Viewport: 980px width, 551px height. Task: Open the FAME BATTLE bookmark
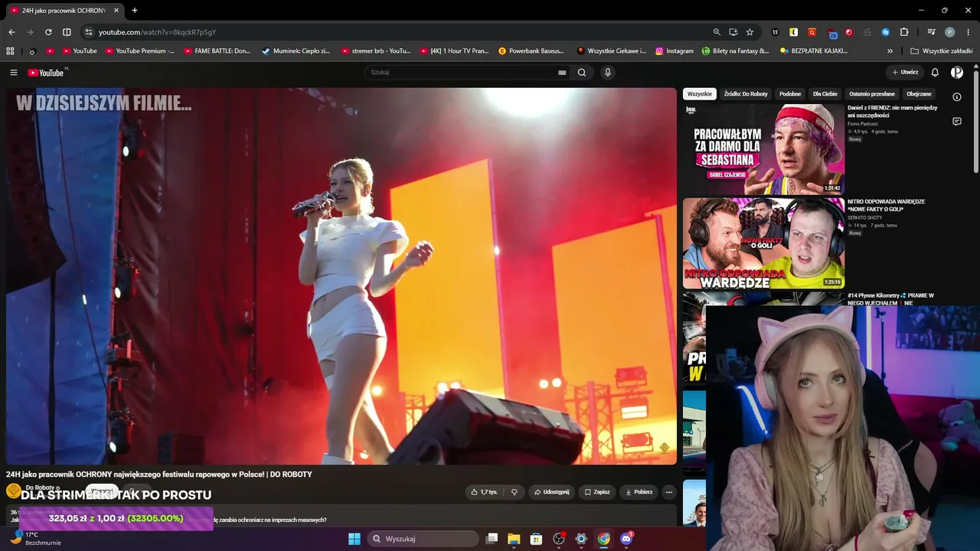click(217, 51)
